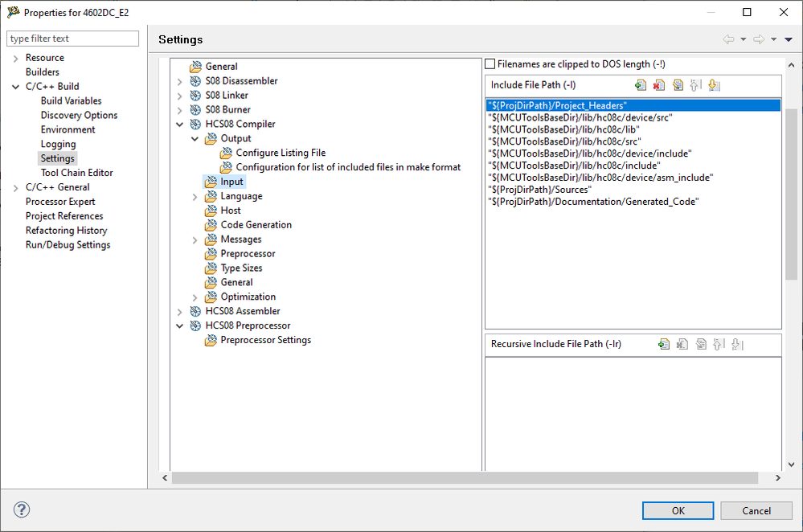Edit Recursive Include File Path entry

[x=701, y=344]
